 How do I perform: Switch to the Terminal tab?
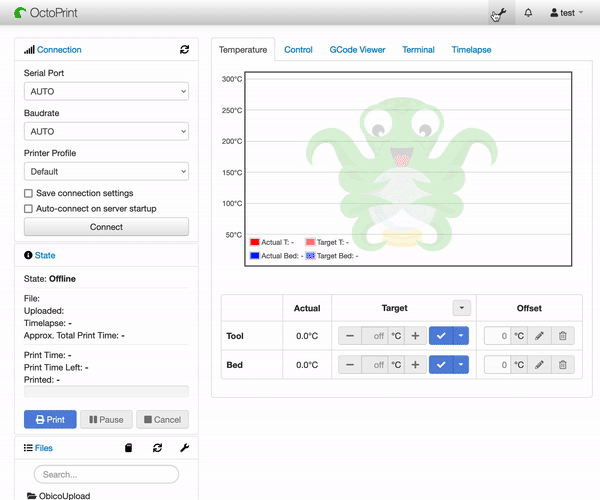[418, 50]
